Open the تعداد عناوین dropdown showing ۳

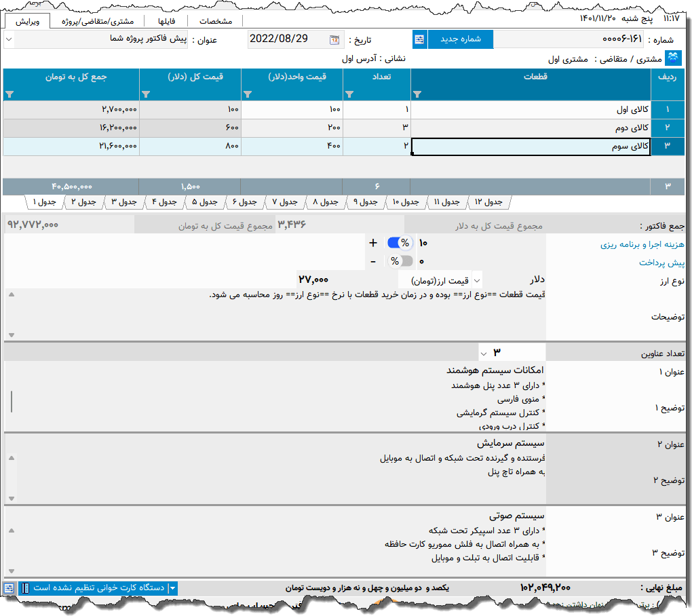(484, 352)
